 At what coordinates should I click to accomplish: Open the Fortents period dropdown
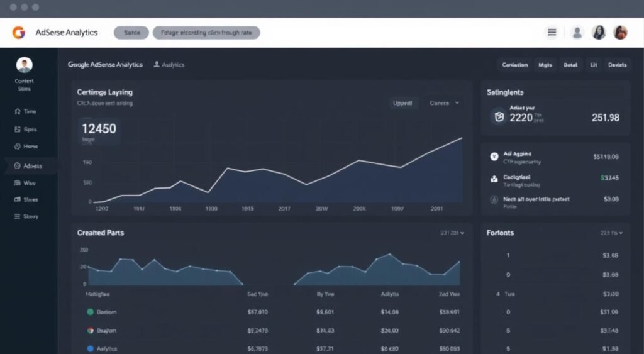click(611, 233)
